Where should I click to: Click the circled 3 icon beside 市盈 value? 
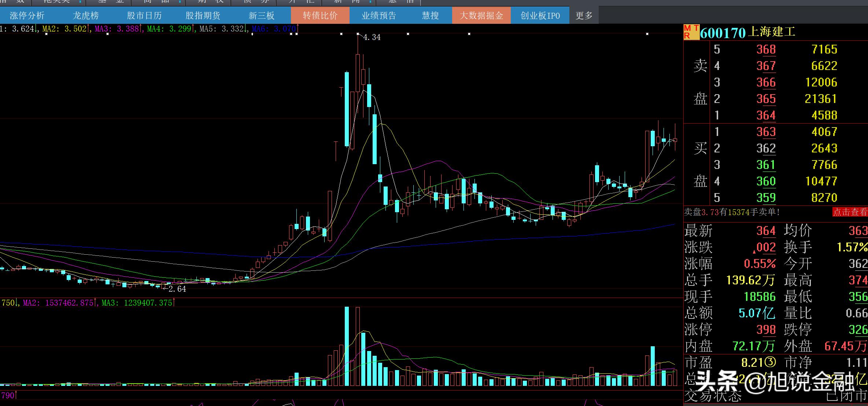point(771,362)
